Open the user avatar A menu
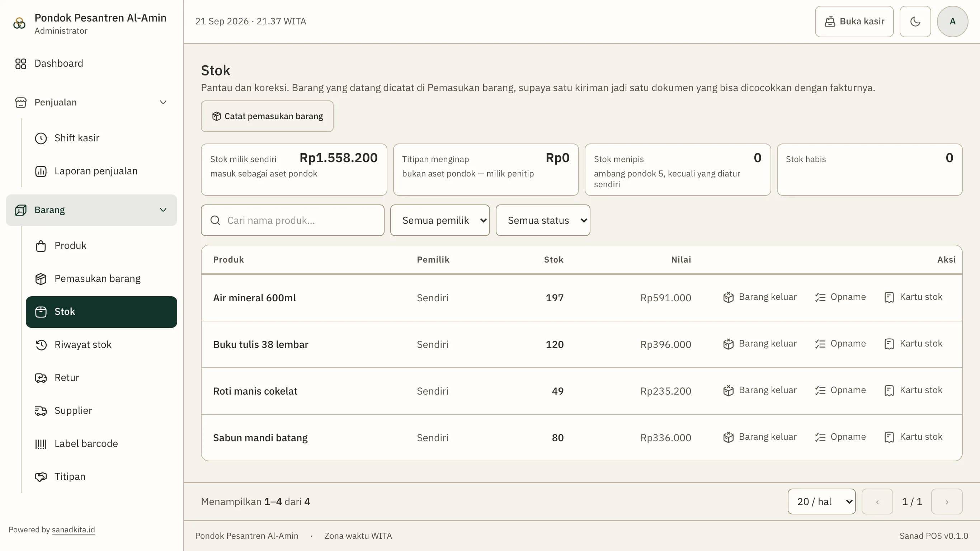 952,21
